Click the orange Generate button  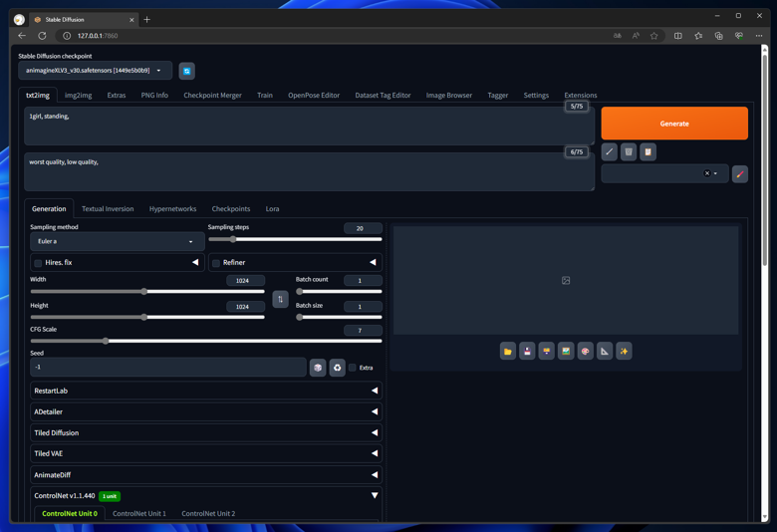[x=674, y=124]
